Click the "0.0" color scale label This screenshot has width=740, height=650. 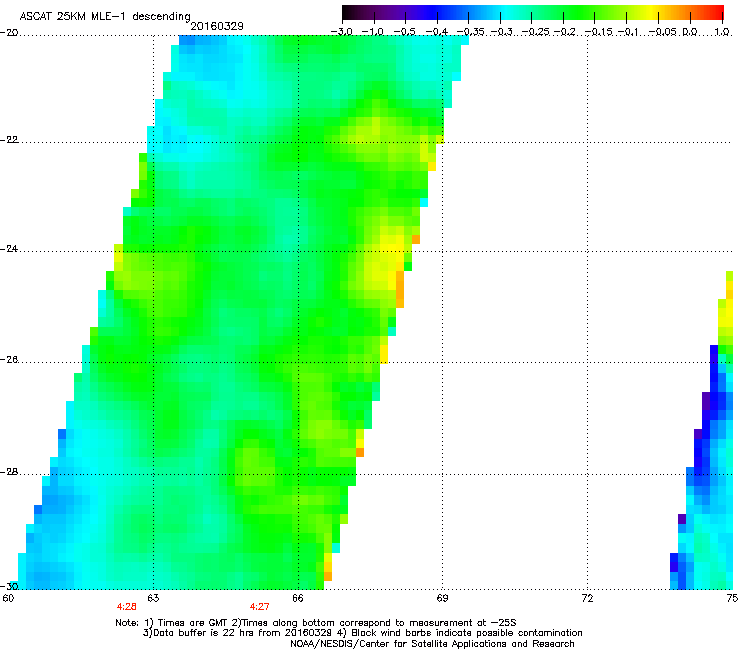[x=690, y=32]
